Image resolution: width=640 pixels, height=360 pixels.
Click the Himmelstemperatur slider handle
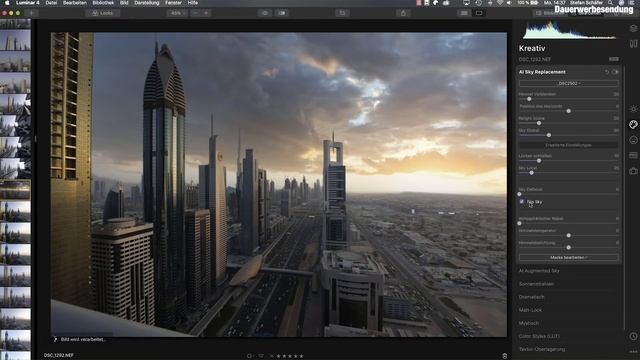(x=569, y=236)
